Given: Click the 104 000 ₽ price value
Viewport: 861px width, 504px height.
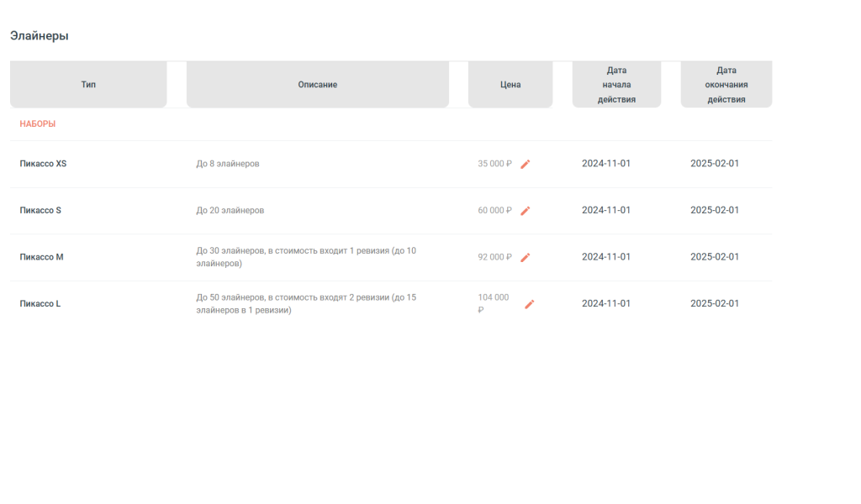Looking at the screenshot, I should click(493, 303).
